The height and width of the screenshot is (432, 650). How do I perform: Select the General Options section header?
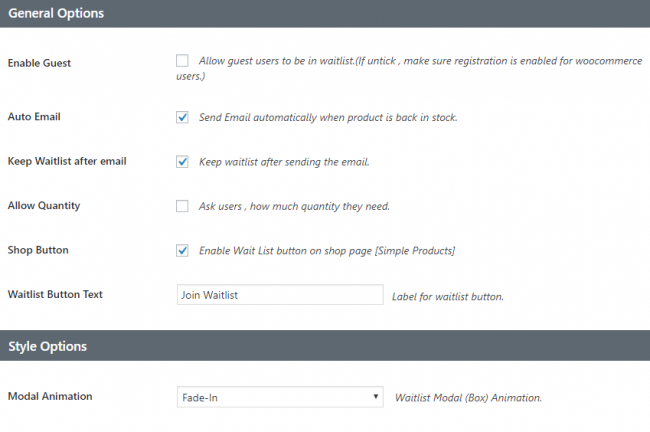[325, 13]
